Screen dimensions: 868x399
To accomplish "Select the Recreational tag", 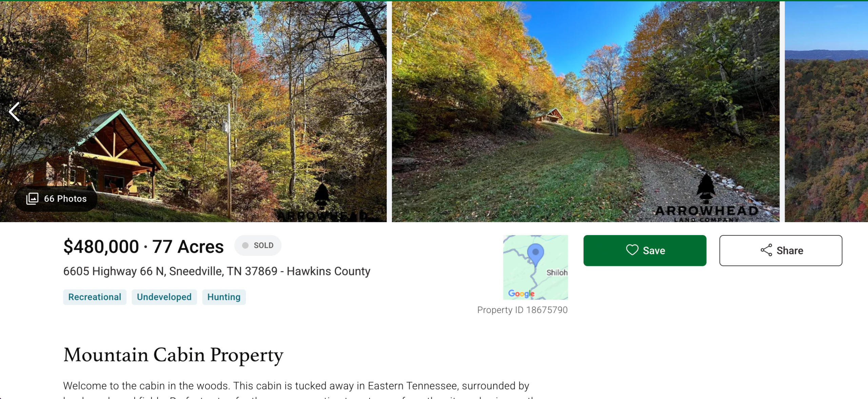I will [95, 297].
